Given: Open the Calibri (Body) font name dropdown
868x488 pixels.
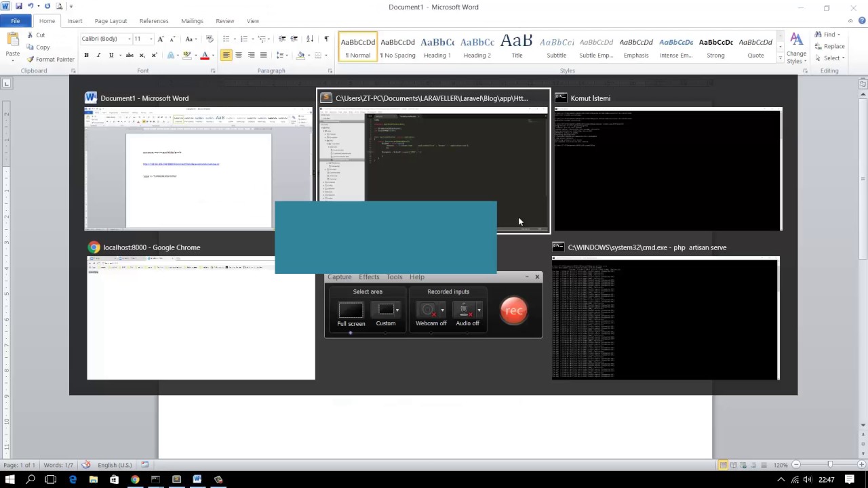Looking at the screenshot, I should (130, 39).
